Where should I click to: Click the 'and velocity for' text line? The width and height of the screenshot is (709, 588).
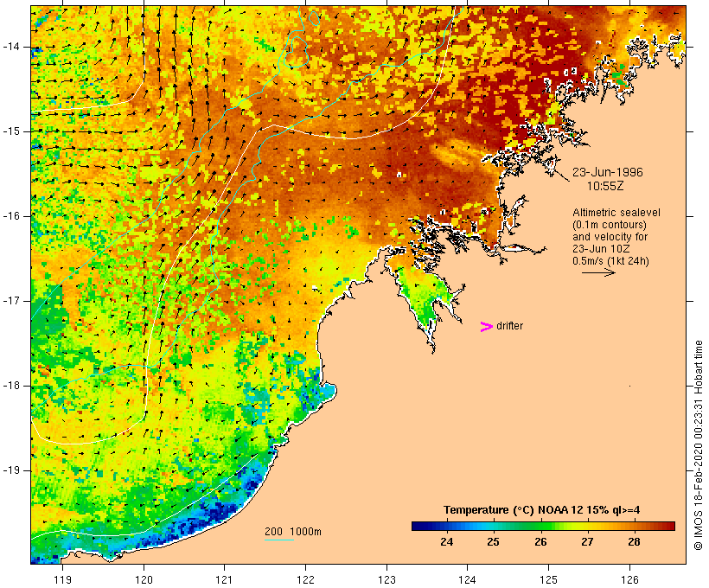pyautogui.click(x=610, y=237)
